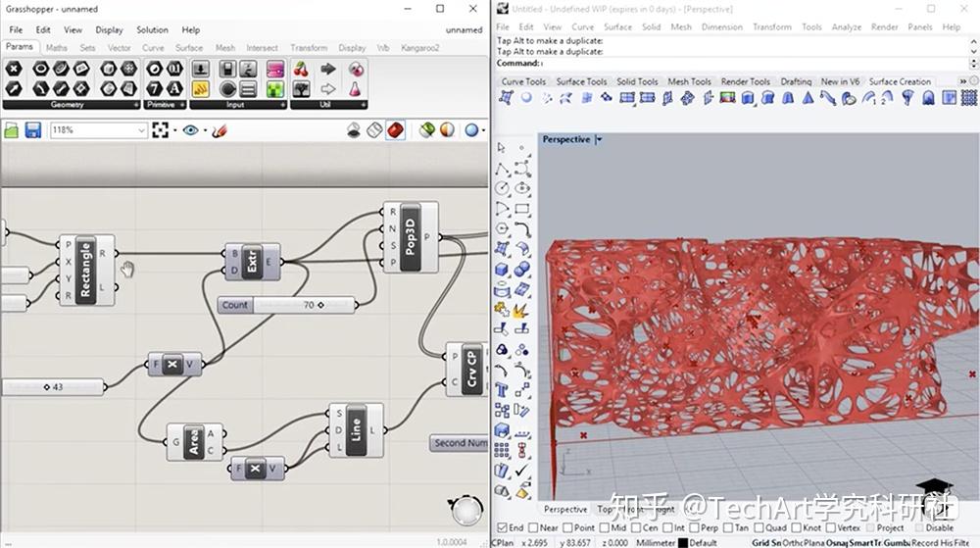Click the Second Num panel on canvas
Viewport: 980px width, 548px height.
click(x=460, y=443)
